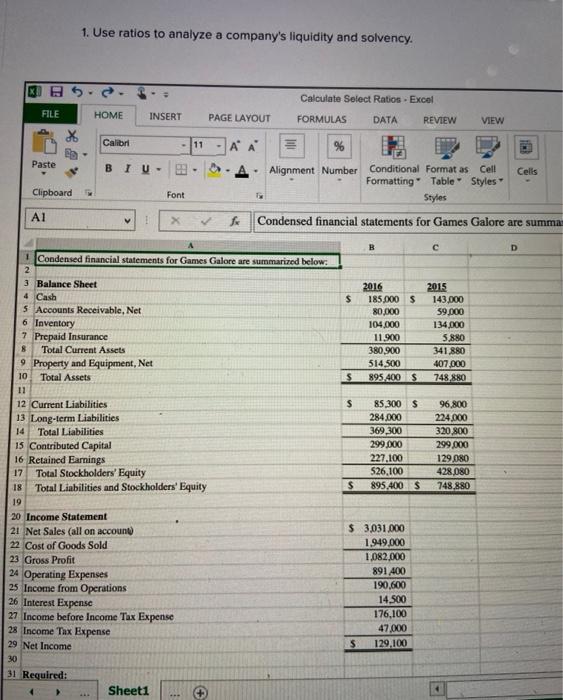Click the Cancel X in formula bar

[175, 220]
